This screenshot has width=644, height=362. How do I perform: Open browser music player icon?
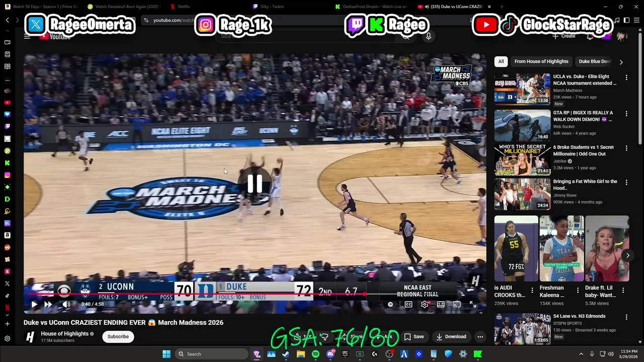[x=617, y=20]
